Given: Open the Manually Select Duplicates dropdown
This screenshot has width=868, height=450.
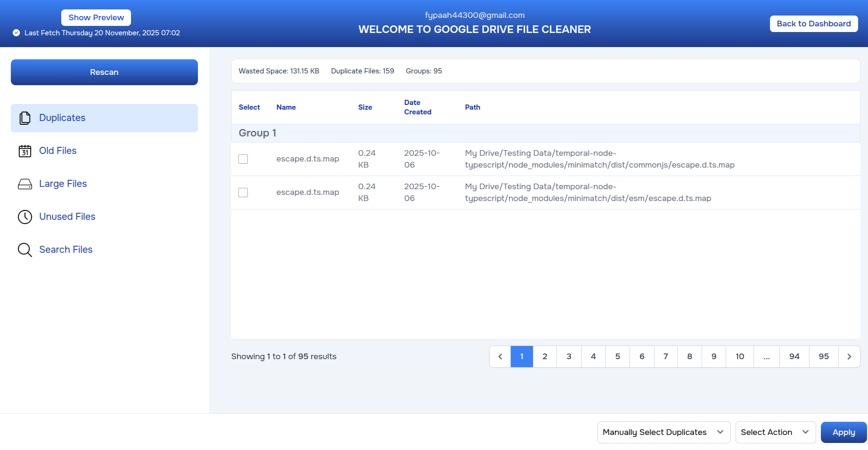Looking at the screenshot, I should [x=663, y=432].
